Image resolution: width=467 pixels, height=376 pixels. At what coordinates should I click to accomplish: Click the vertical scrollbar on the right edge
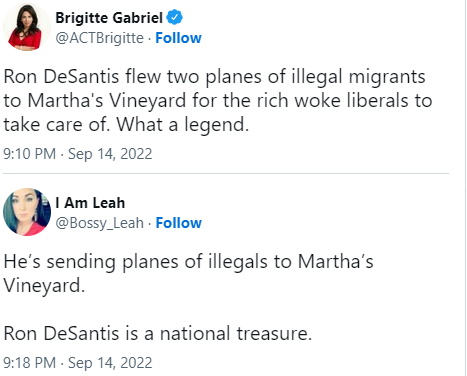(x=466, y=188)
